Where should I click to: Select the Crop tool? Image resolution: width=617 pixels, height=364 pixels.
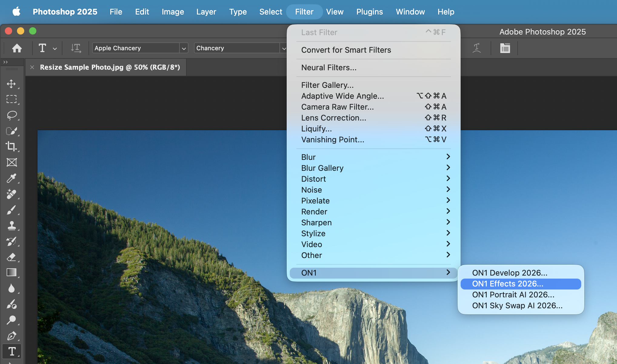pos(12,147)
